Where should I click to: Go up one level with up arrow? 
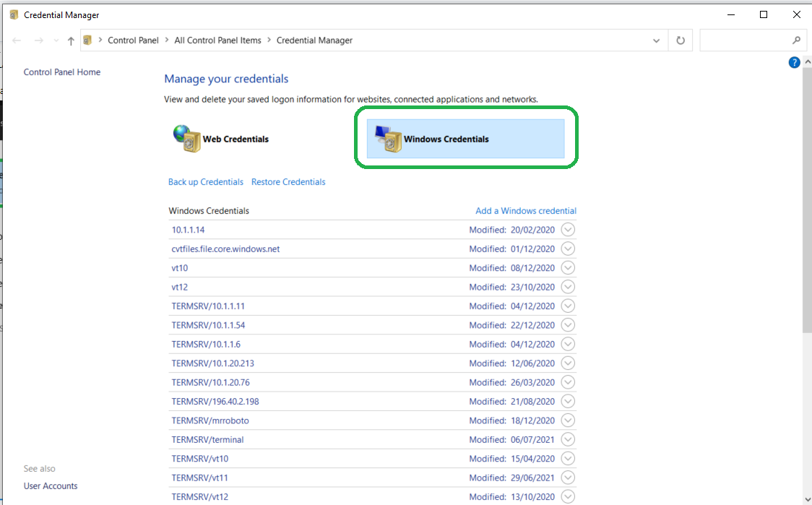coord(71,40)
